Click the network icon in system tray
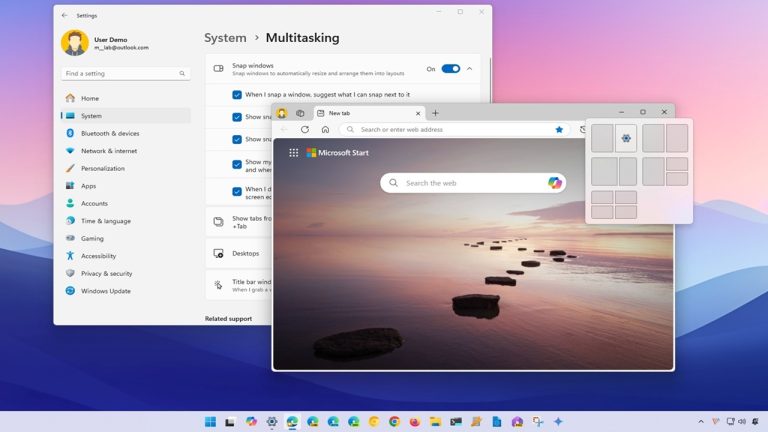The height and width of the screenshot is (432, 768). click(x=730, y=421)
